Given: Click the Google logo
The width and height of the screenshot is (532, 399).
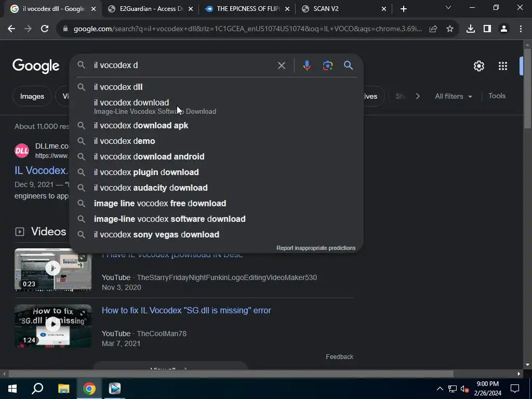Looking at the screenshot, I should pos(36,66).
